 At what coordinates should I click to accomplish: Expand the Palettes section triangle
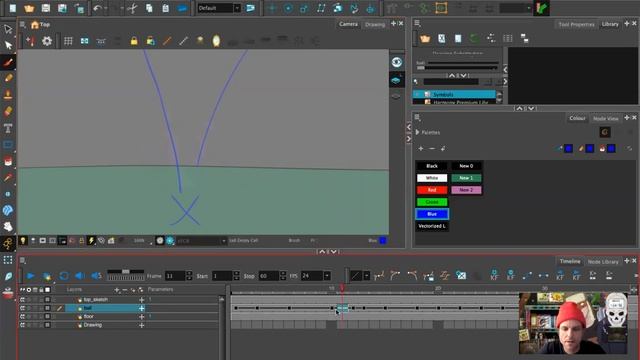pyautogui.click(x=417, y=132)
